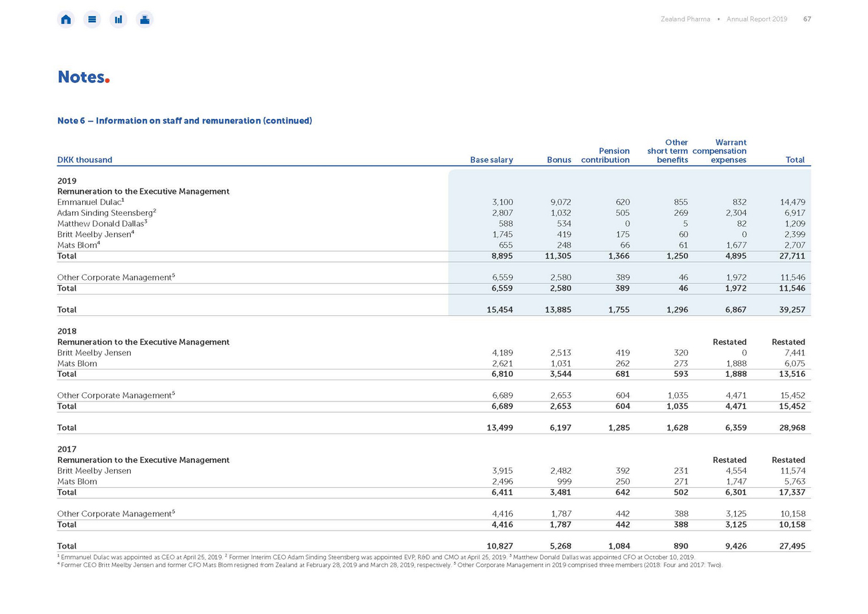This screenshot has height=614, width=868.
Task: Select 2019 total bonus 13,885
Action: tap(558, 310)
